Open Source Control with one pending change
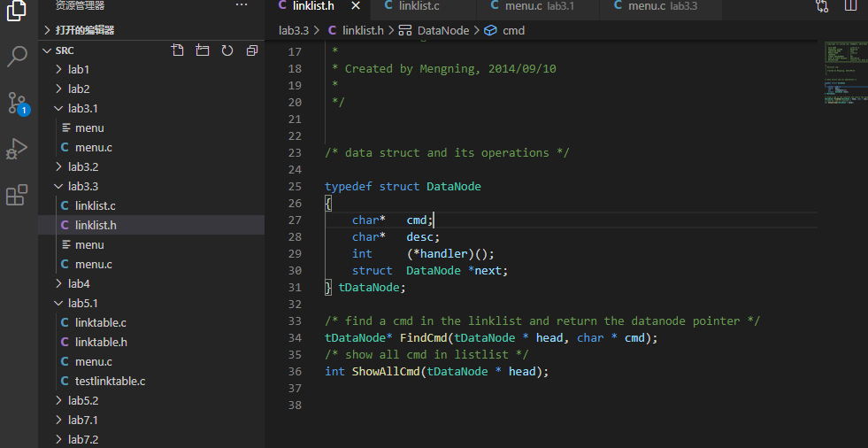Viewport: 868px width, 448px height. (18, 103)
